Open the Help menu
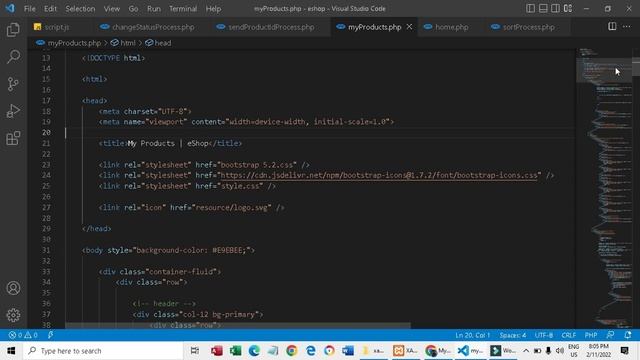The width and height of the screenshot is (640, 360). pyautogui.click(x=213, y=9)
